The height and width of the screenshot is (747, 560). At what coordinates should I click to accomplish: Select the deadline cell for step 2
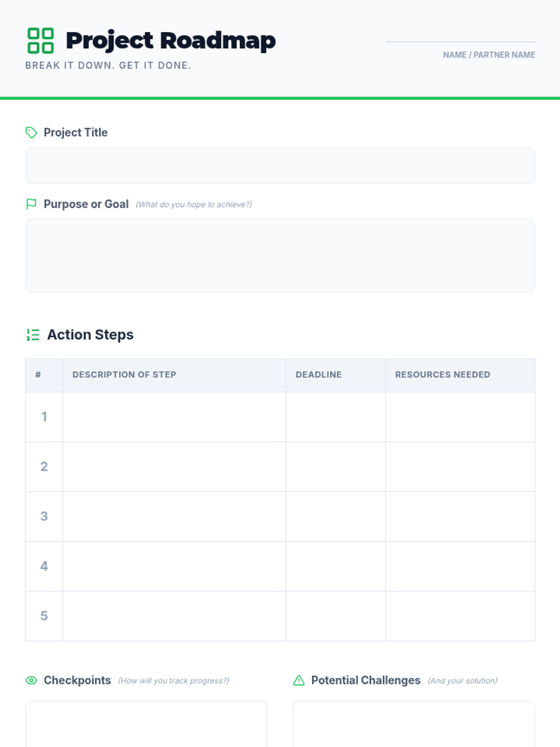[336, 466]
